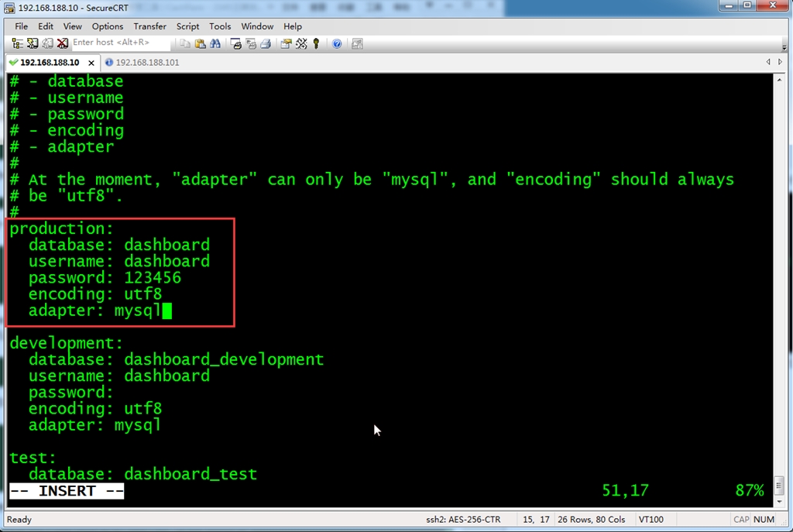This screenshot has height=532, width=793.
Task: Open SecureCRT Help with the question mark icon
Action: tap(338, 44)
